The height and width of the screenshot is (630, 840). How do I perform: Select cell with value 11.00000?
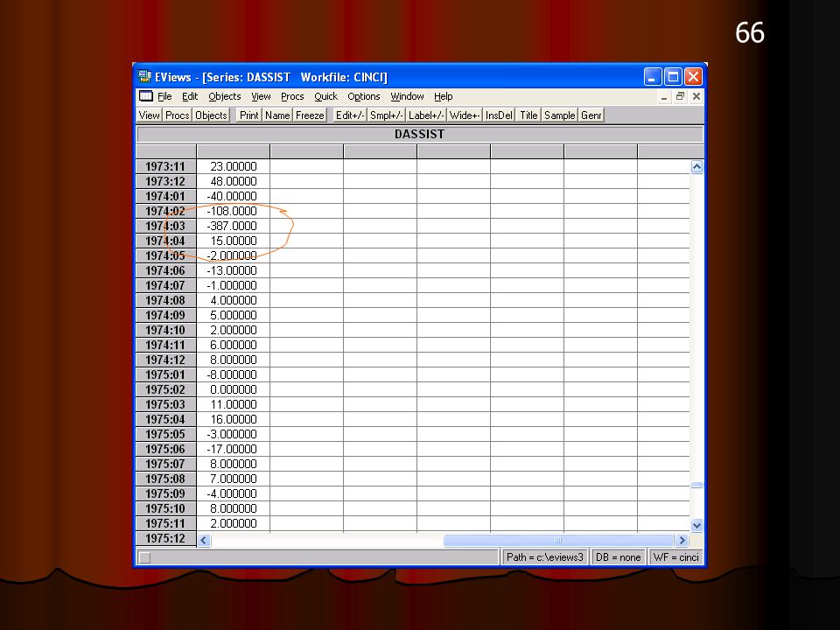(233, 404)
